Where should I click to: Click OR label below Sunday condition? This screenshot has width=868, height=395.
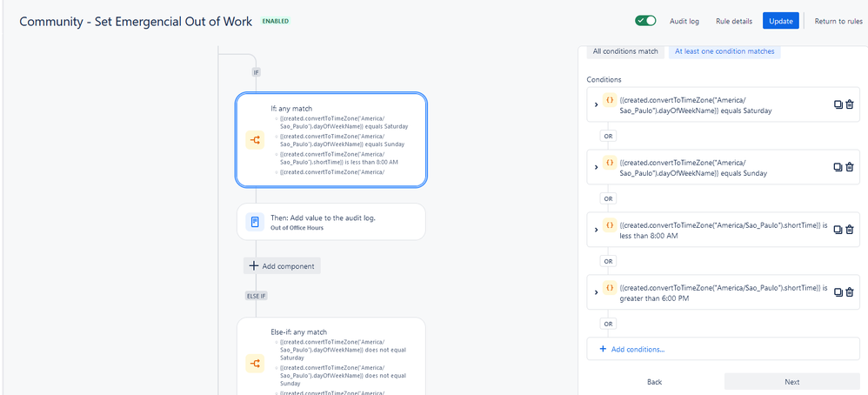point(608,198)
